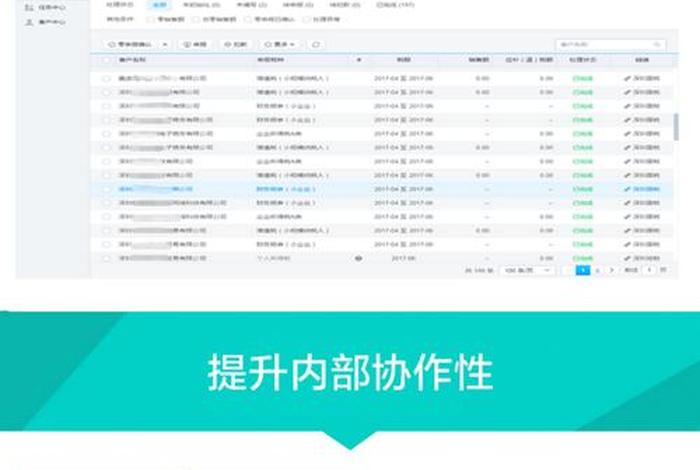
Task: Open the Task Center sidebar icon
Action: click(x=29, y=7)
